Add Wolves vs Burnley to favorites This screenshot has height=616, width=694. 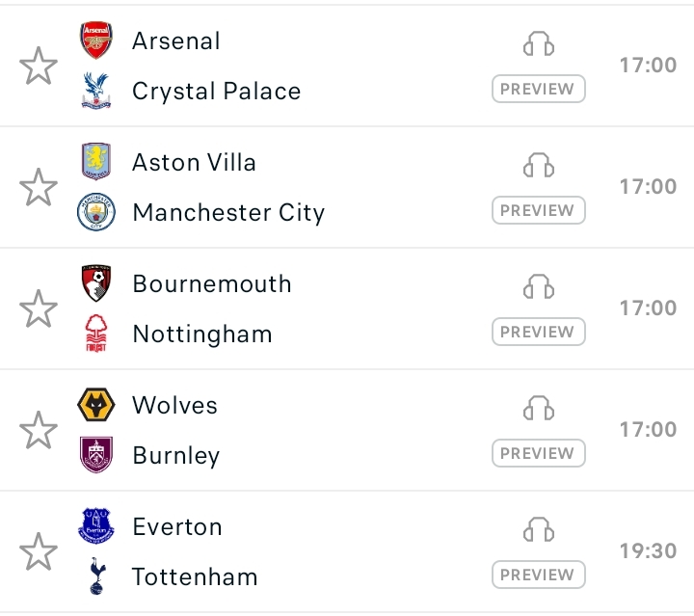(x=39, y=431)
